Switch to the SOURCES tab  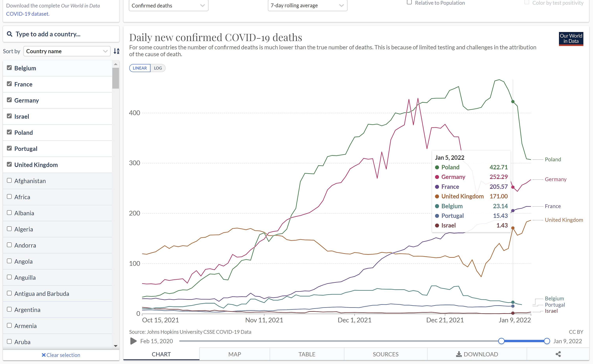pyautogui.click(x=386, y=354)
